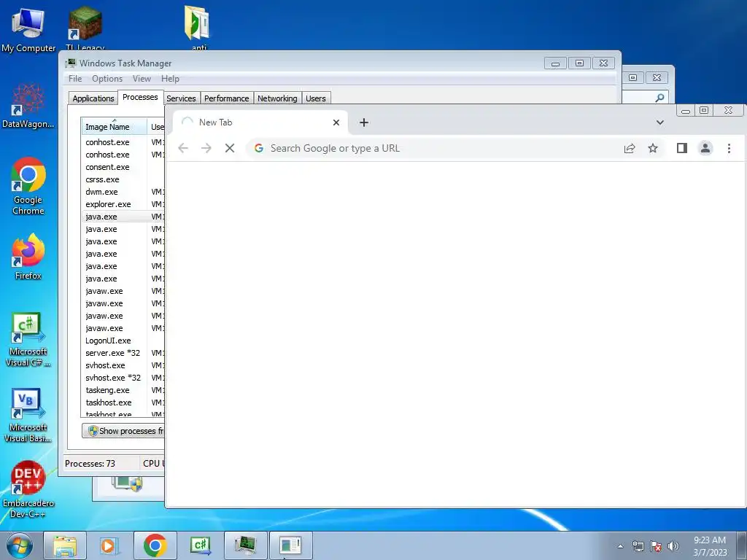Switch to Visual C# via the taskbar icon
This screenshot has height=560, width=747.
[x=200, y=545]
